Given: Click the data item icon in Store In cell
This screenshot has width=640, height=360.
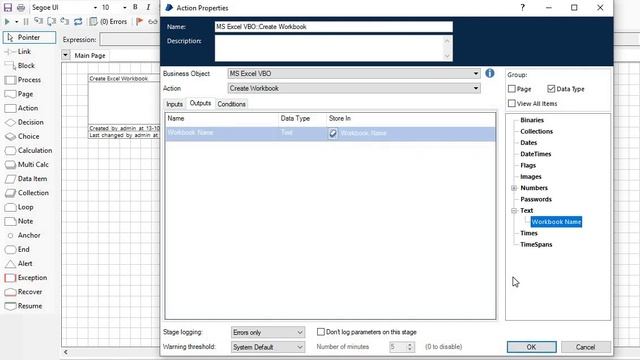Looking at the screenshot, I should coord(333,133).
